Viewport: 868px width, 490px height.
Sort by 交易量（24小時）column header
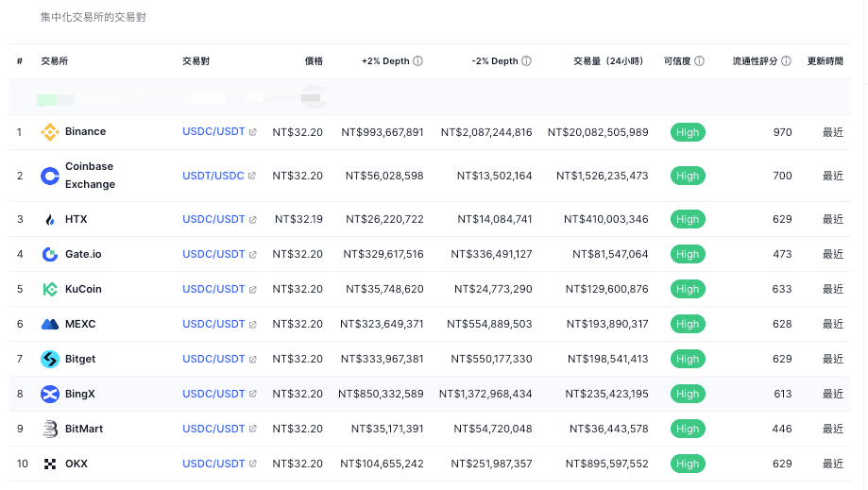[608, 60]
